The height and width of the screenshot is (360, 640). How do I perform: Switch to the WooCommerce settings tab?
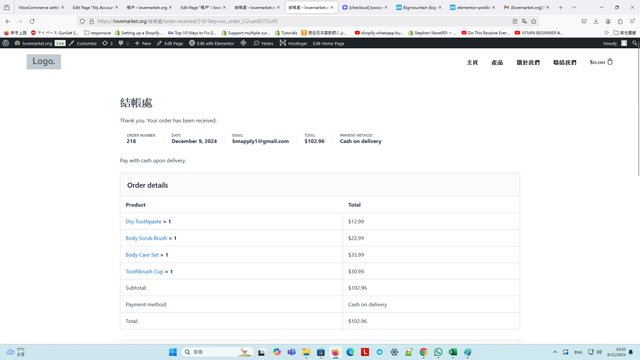(x=40, y=7)
